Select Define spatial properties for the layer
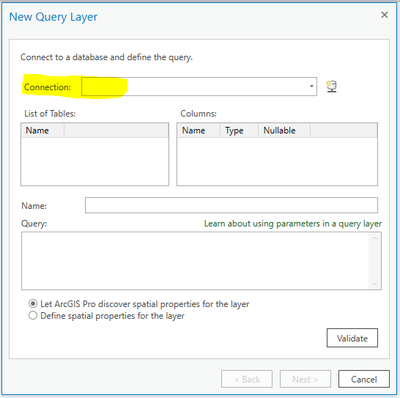The height and width of the screenshot is (398, 400). click(x=33, y=315)
